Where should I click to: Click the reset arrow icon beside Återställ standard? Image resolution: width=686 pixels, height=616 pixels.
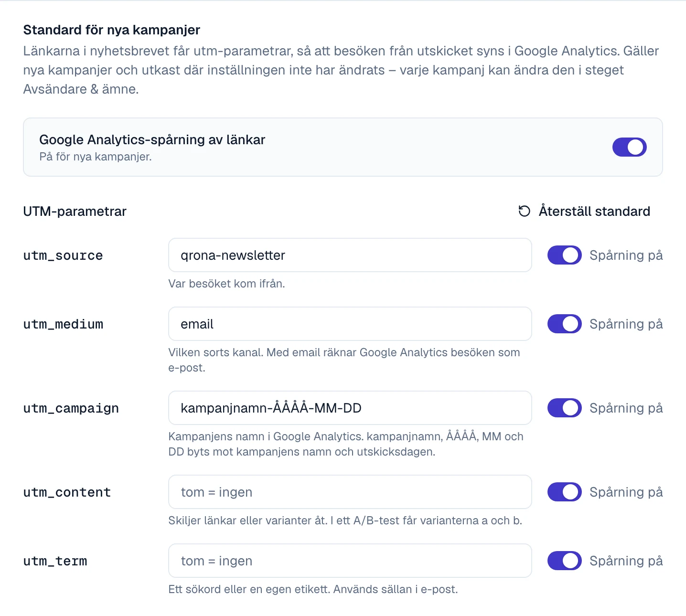click(525, 211)
